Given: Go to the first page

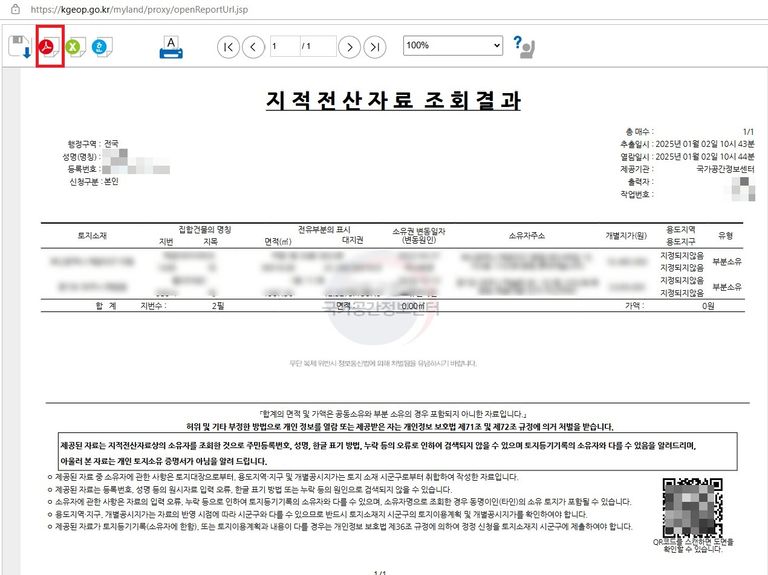Looking at the screenshot, I should tap(228, 47).
